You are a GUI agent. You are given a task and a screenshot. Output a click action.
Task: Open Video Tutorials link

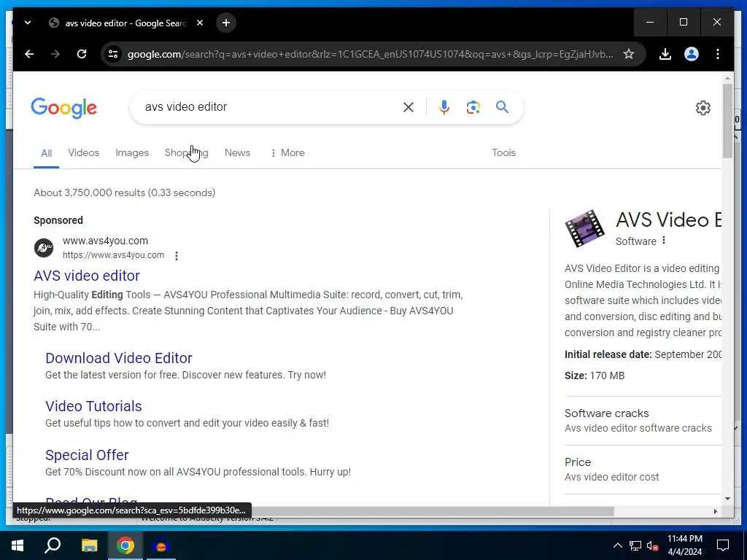(93, 406)
